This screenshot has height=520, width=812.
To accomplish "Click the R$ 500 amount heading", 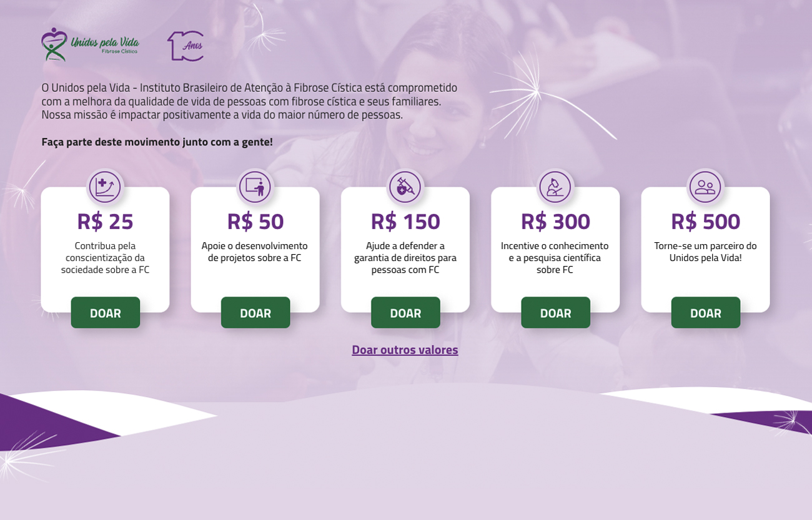I will 705,221.
